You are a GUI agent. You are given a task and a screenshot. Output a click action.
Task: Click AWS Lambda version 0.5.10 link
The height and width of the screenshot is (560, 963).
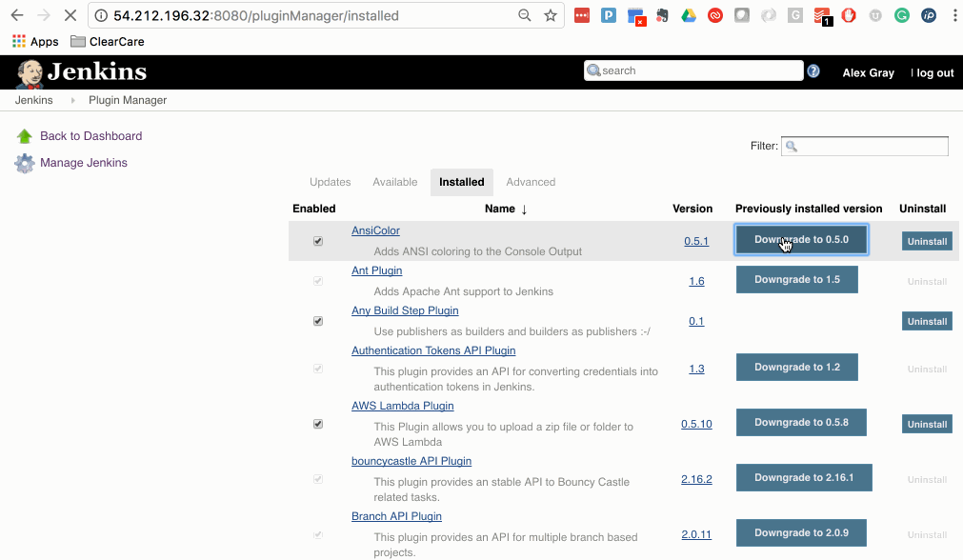coord(696,425)
